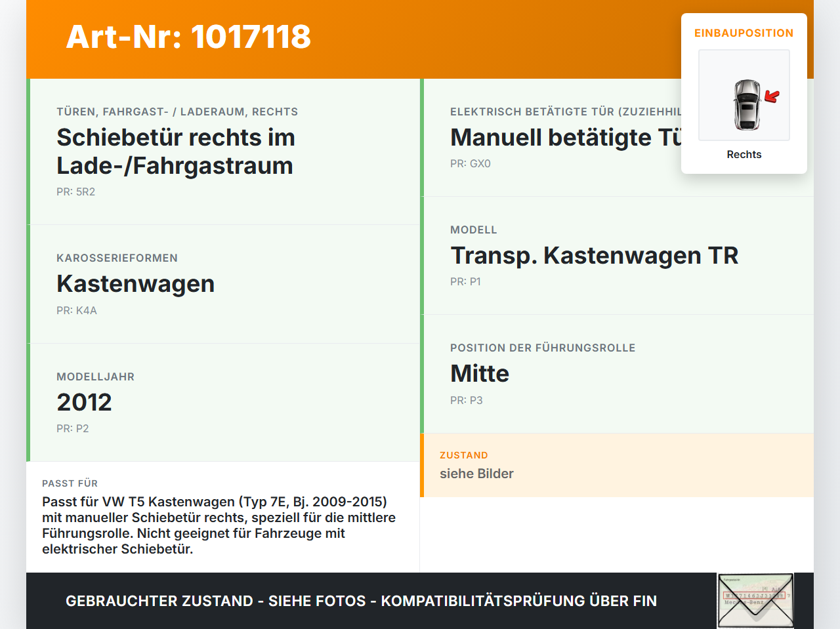This screenshot has height=629, width=840.
Task: Click the ZUSTAND label
Action: (464, 455)
